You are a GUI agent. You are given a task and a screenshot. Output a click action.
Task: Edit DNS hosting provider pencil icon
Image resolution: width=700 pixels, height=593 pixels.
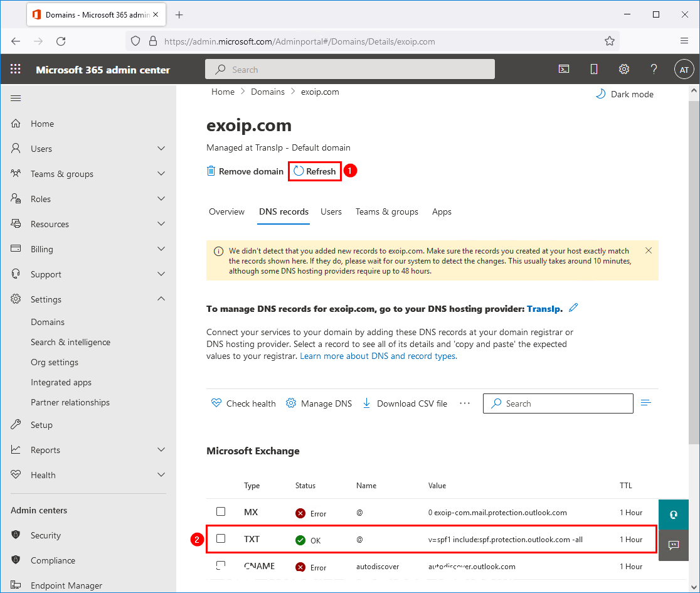[x=573, y=307]
